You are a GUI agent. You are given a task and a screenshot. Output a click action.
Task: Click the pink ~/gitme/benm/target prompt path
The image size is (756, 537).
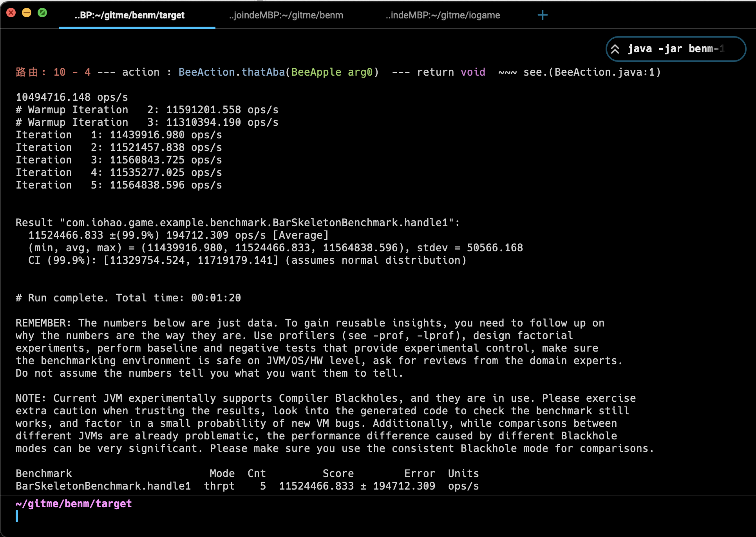click(74, 504)
